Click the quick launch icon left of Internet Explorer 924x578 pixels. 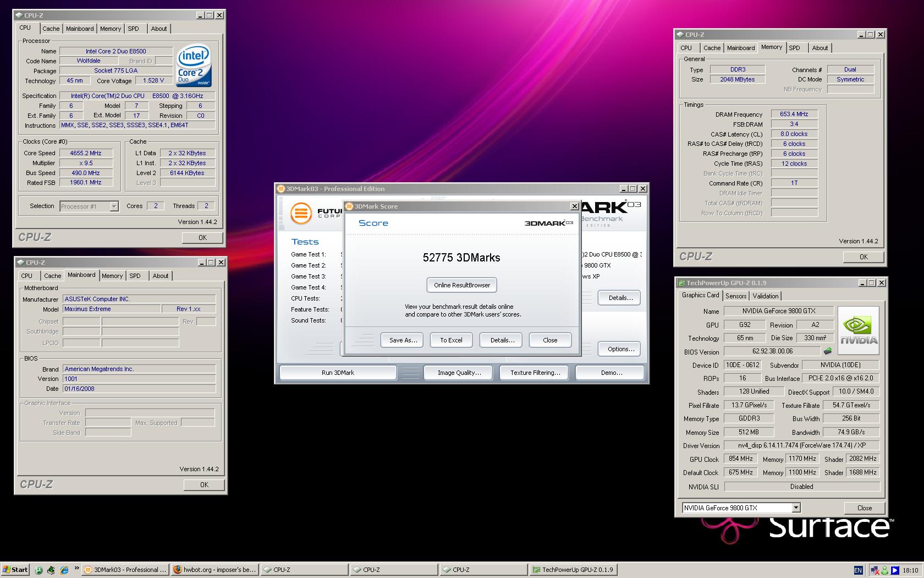click(51, 570)
